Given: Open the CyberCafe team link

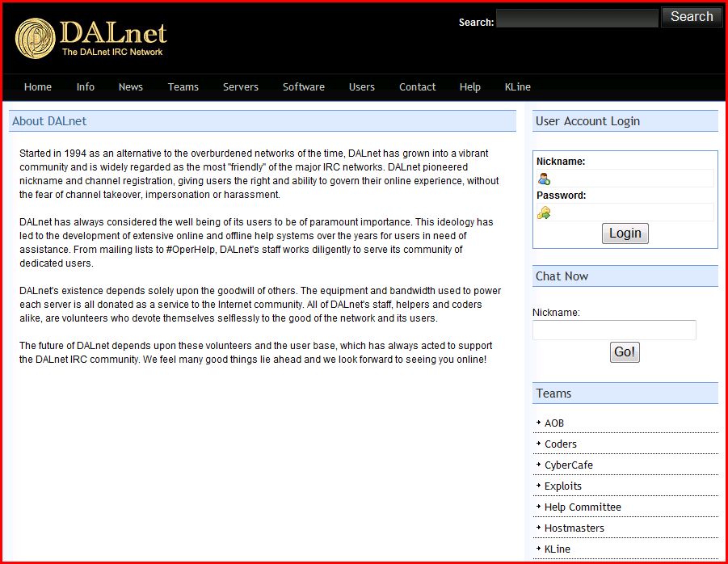Looking at the screenshot, I should pos(568,465).
